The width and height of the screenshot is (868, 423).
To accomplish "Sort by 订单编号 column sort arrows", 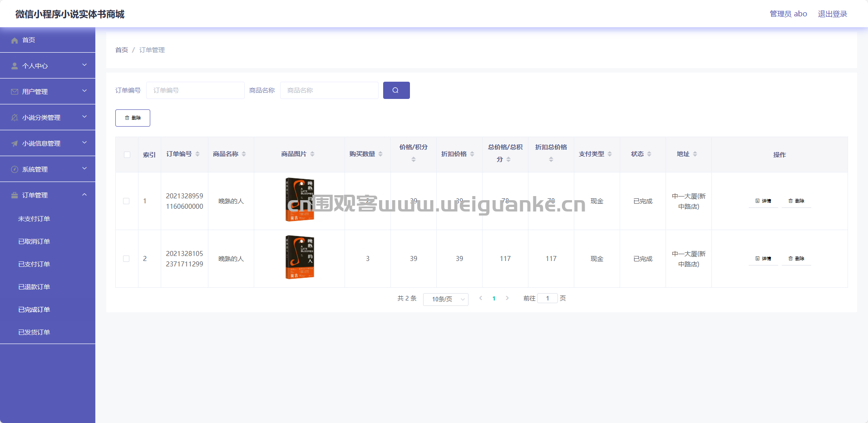I will 197,154.
